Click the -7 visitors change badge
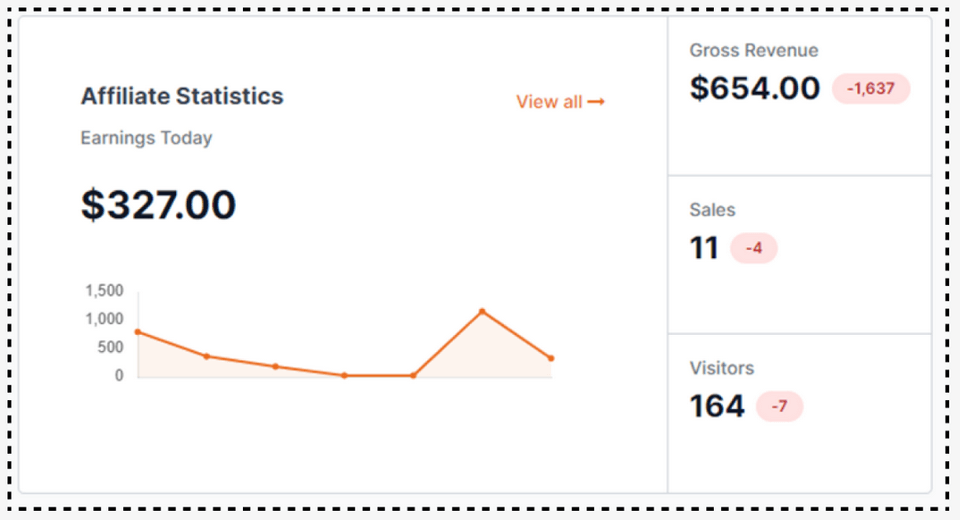The image size is (960, 520). 780,407
